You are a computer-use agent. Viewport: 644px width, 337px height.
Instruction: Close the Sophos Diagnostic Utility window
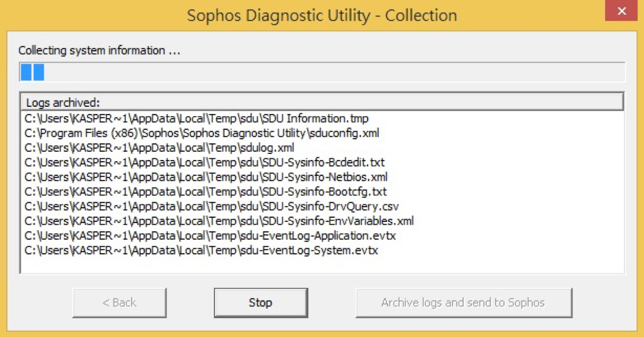[x=622, y=11]
